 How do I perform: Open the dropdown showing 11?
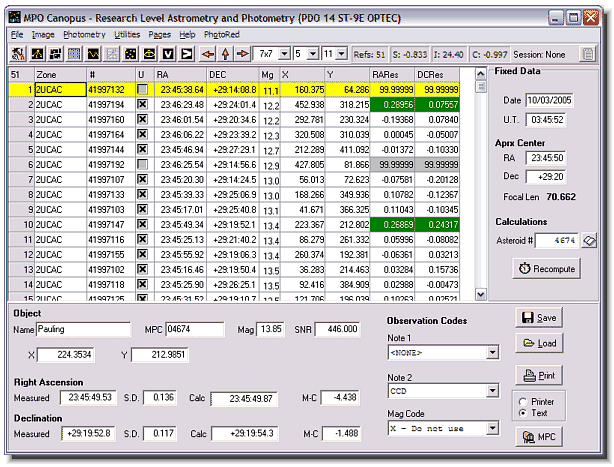click(x=341, y=54)
